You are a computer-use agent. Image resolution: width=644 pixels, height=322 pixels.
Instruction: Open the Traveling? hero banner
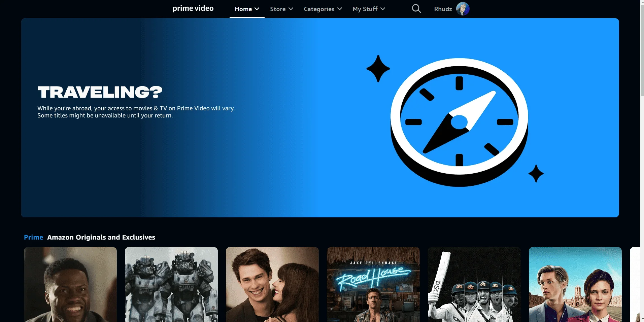(320, 118)
